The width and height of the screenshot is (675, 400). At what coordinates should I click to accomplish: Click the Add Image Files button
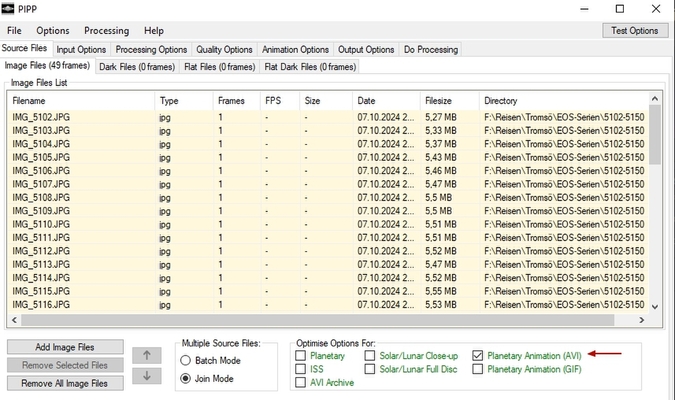65,347
